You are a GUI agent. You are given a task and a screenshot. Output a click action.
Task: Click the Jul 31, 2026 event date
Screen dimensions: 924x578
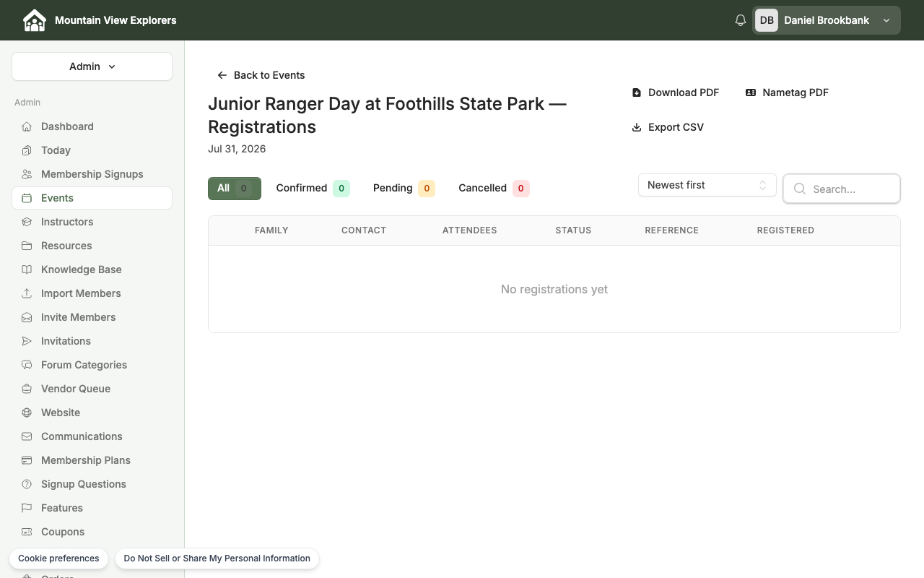tap(237, 149)
